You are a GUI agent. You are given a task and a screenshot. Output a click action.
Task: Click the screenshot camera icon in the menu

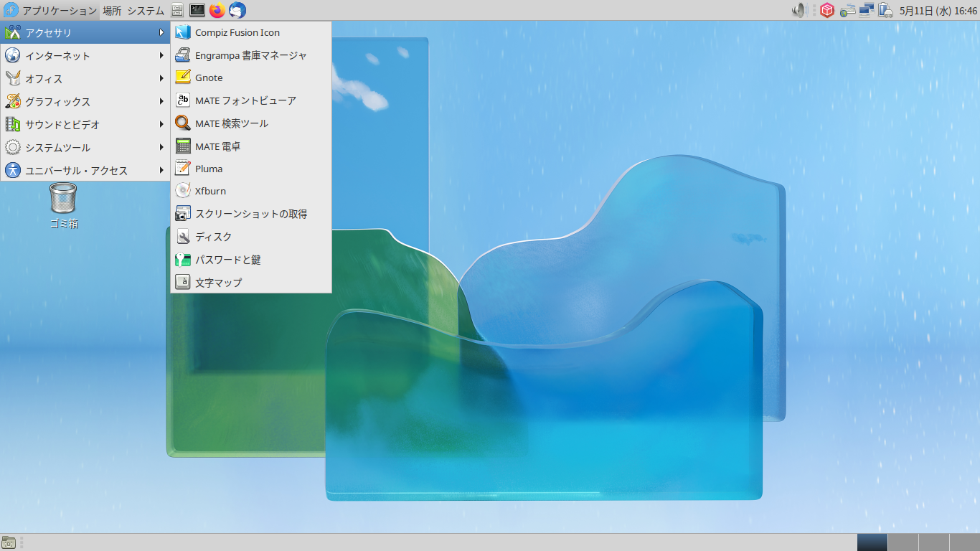click(x=183, y=214)
